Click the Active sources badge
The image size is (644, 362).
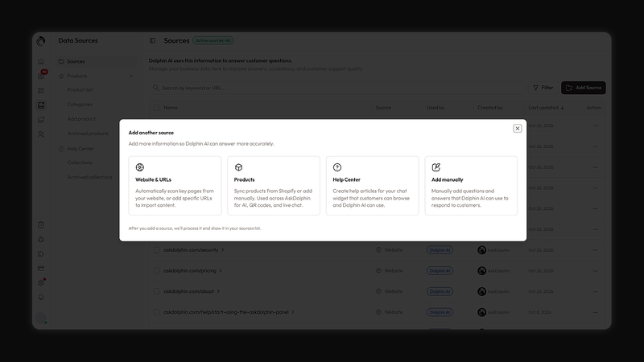tap(213, 41)
